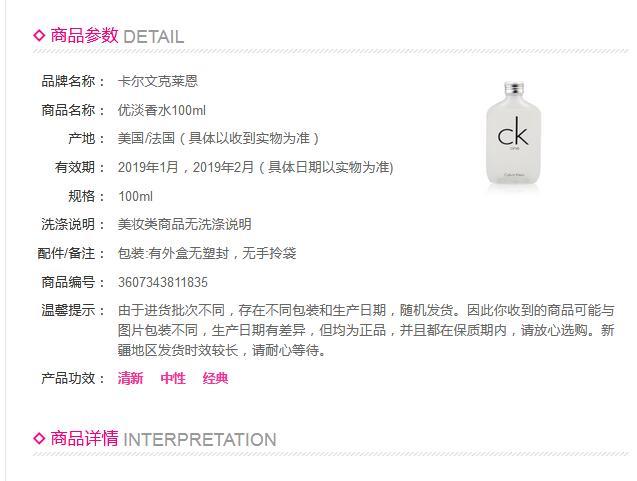Click the 美妆类商品无洗涤说明 washing note
This screenshot has width=637, height=481.
(185, 224)
